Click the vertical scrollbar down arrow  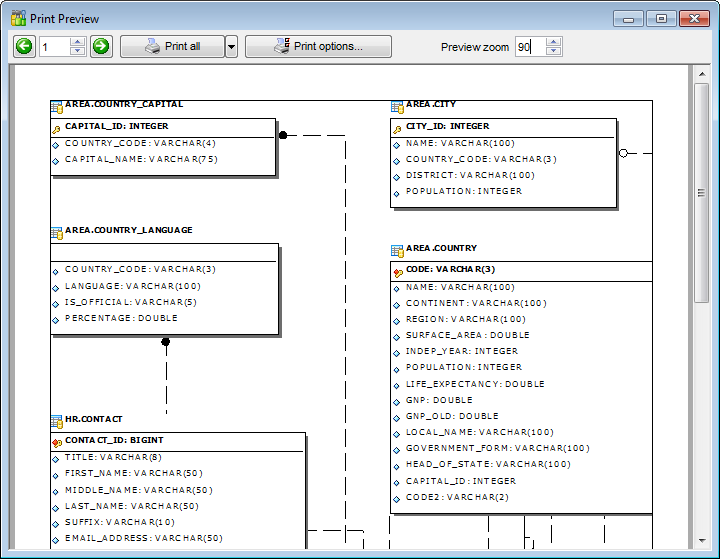click(702, 541)
